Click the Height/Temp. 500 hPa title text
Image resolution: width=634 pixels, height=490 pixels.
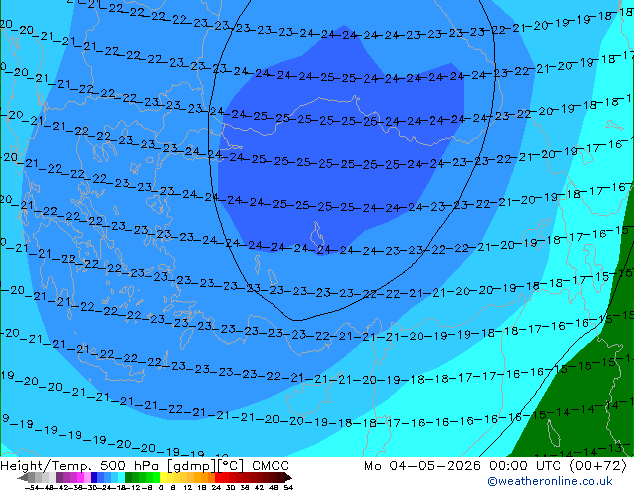pyautogui.click(x=81, y=466)
